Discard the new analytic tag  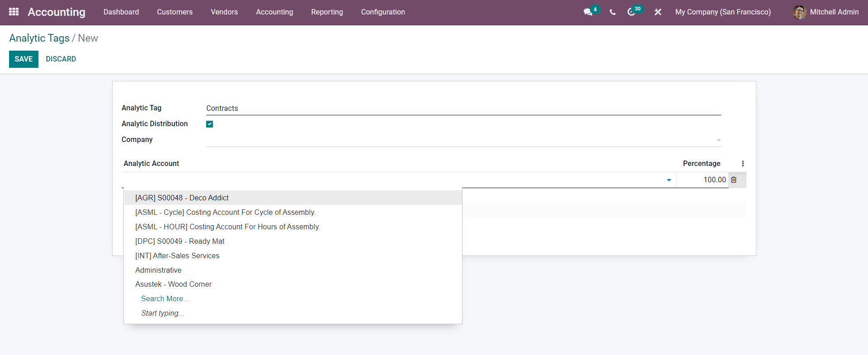[x=61, y=59]
